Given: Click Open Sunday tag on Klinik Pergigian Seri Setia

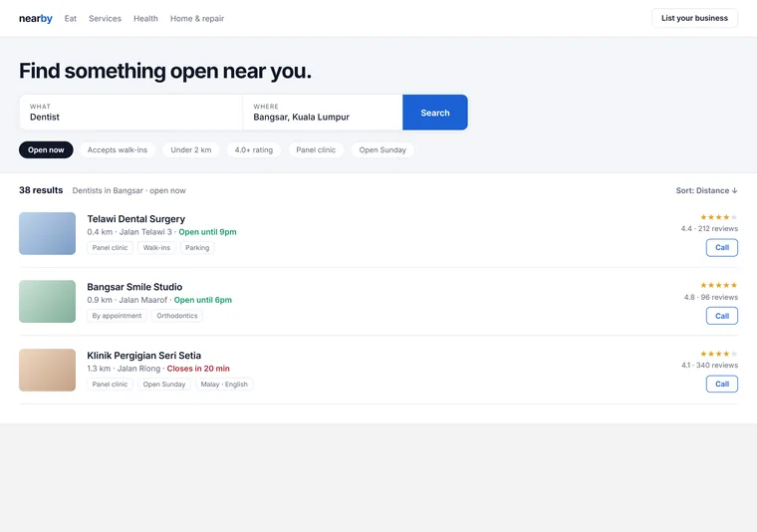Looking at the screenshot, I should coord(164,385).
